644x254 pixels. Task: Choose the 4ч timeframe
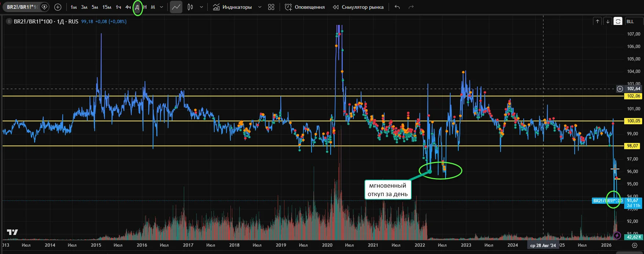coord(128,7)
